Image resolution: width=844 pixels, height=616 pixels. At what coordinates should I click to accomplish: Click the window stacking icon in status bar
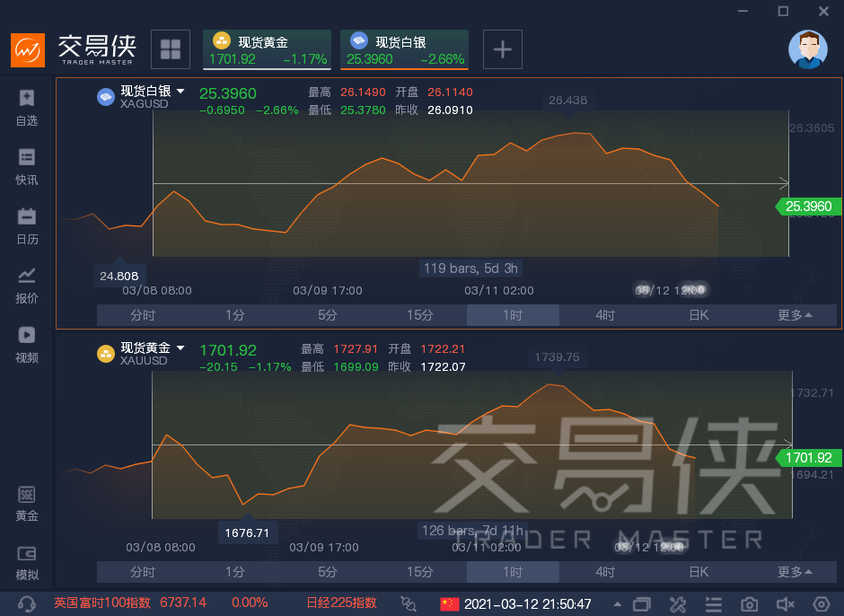tap(642, 604)
